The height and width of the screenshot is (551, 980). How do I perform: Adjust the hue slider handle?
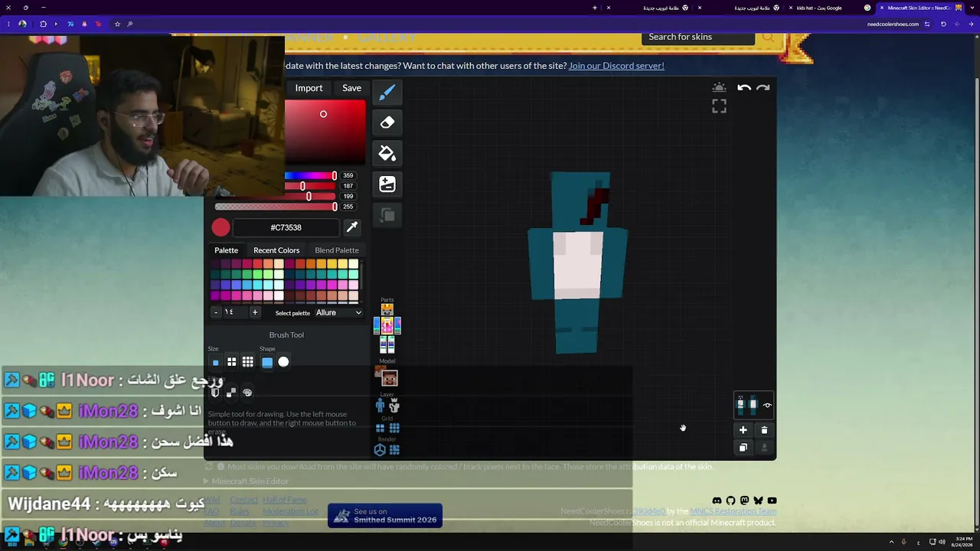(x=334, y=176)
